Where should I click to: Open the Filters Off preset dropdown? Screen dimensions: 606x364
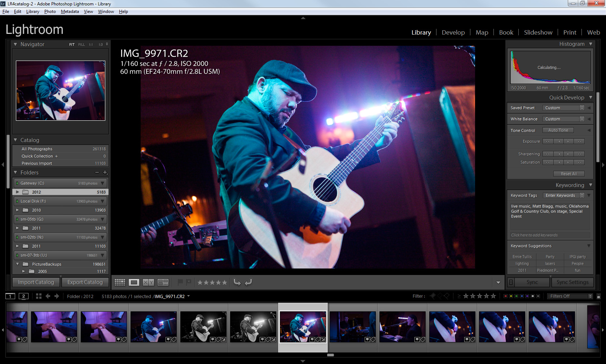tap(570, 296)
